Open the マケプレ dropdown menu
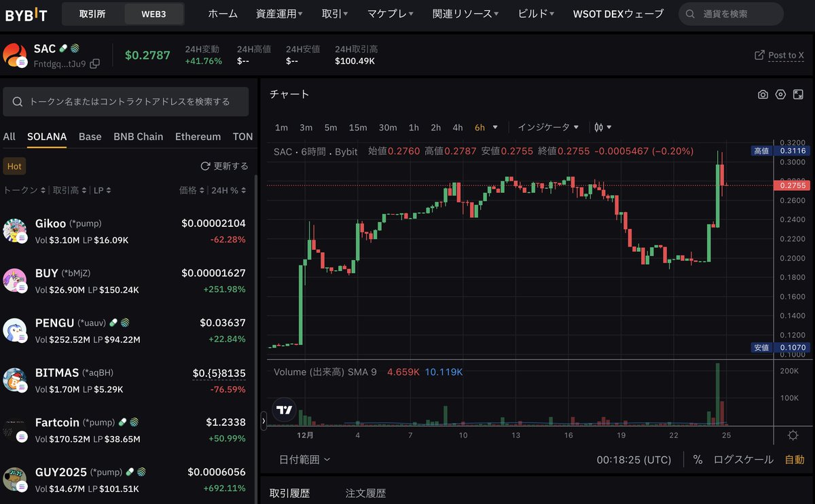This screenshot has height=504, width=815. point(391,14)
